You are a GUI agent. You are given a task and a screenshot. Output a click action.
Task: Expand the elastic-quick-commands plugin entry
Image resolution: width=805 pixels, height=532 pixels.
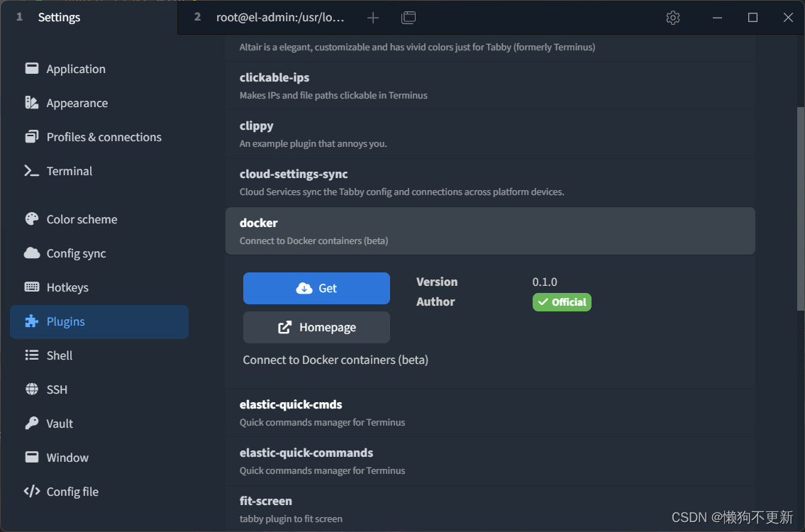click(x=490, y=461)
